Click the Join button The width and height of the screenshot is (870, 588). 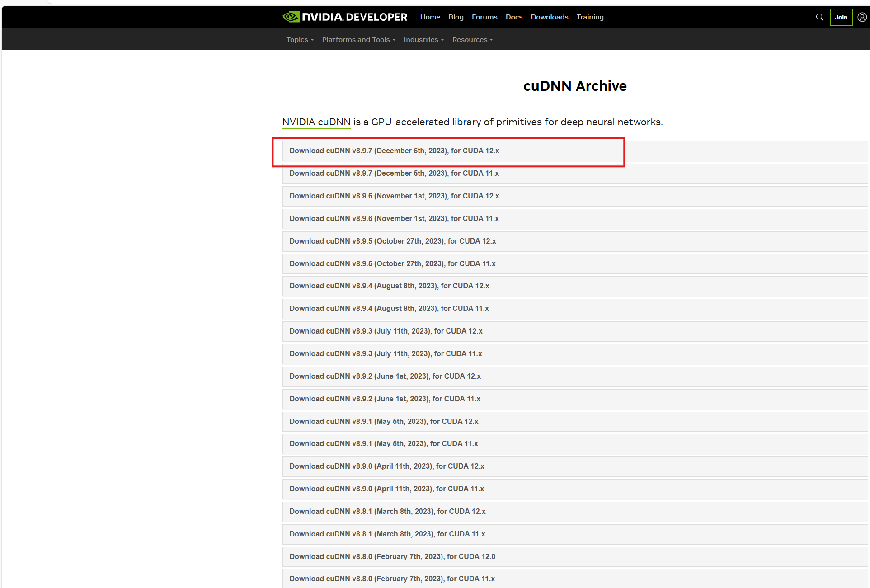click(x=841, y=17)
